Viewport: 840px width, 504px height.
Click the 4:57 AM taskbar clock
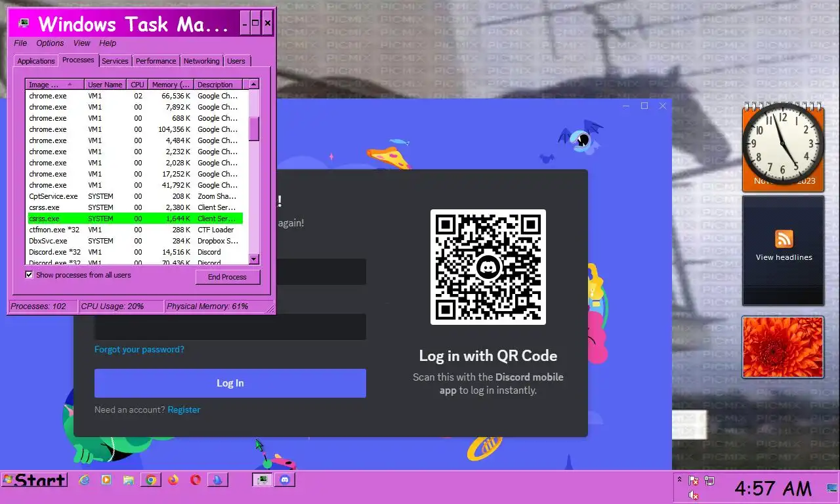(x=772, y=488)
